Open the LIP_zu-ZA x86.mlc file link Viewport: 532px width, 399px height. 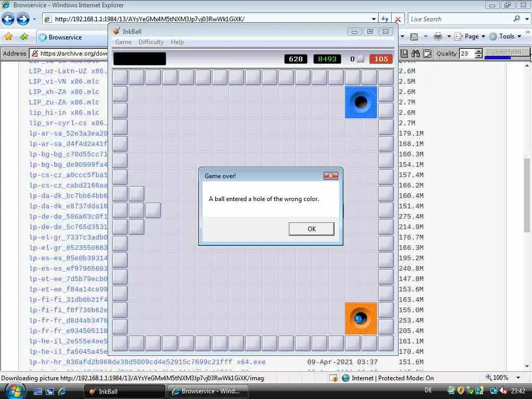tap(64, 102)
